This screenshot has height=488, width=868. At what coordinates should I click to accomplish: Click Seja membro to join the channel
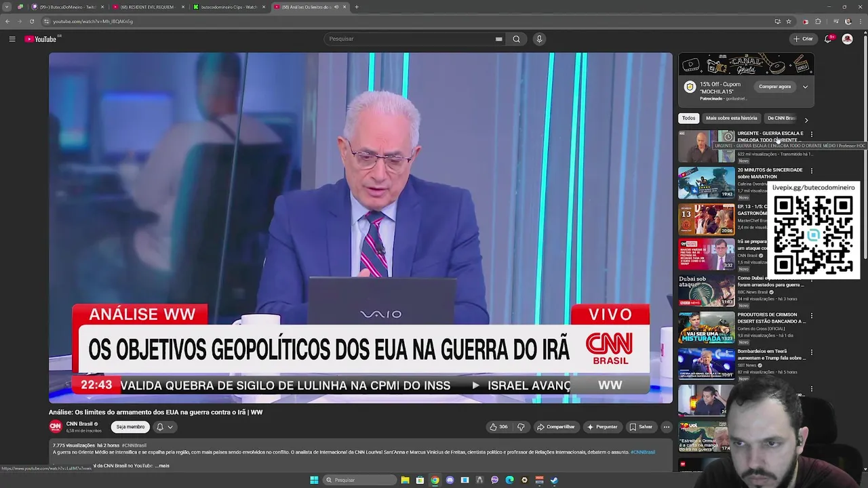click(130, 427)
